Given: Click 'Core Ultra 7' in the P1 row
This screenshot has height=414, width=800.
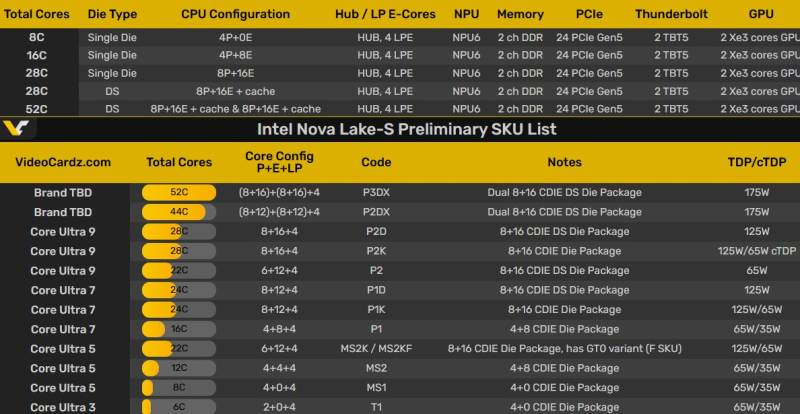Looking at the screenshot, I should coord(63,329).
